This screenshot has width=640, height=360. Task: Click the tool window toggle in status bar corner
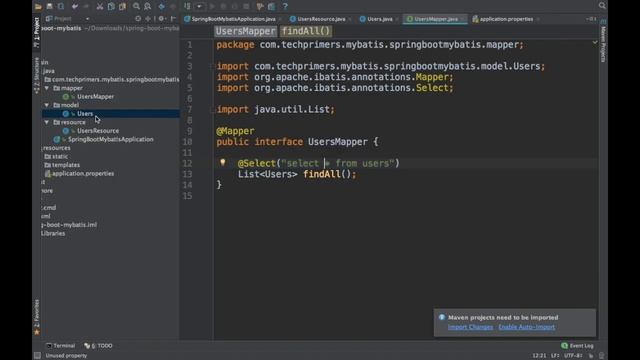coord(37,356)
